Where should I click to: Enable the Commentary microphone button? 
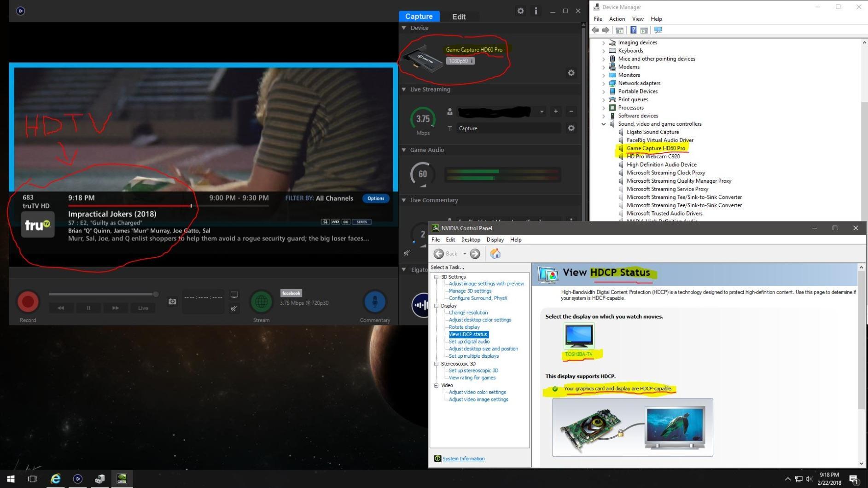(x=375, y=302)
